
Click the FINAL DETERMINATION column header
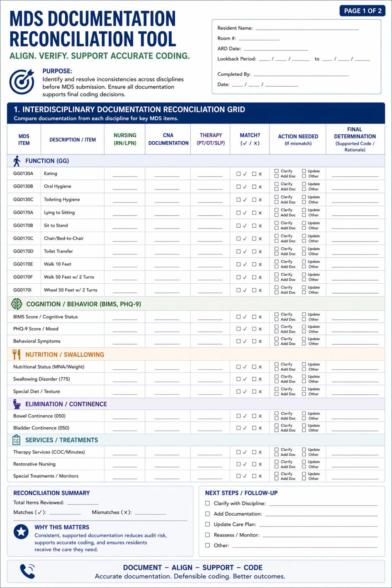(x=355, y=139)
